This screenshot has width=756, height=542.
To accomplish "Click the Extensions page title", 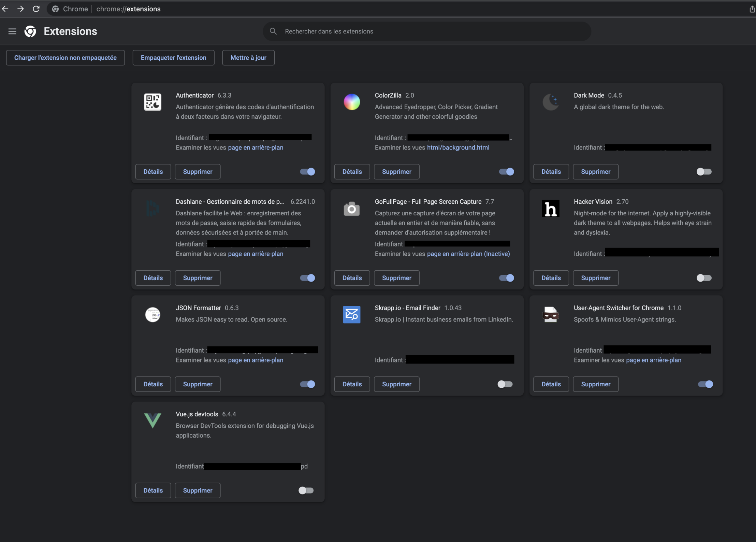I will point(70,31).
